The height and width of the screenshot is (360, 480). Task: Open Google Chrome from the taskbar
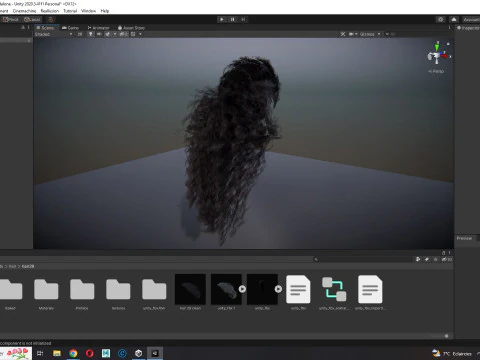73,353
